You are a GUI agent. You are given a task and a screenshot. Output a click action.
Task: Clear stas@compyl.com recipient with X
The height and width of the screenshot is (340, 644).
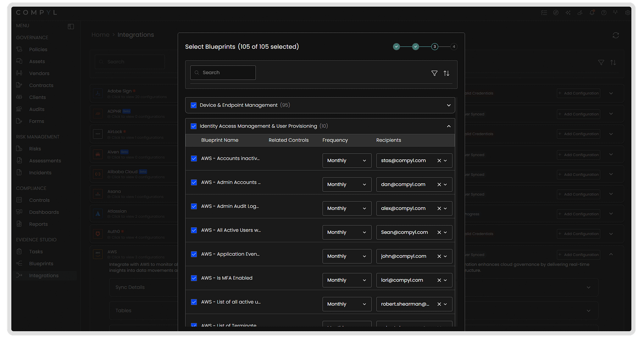click(439, 161)
